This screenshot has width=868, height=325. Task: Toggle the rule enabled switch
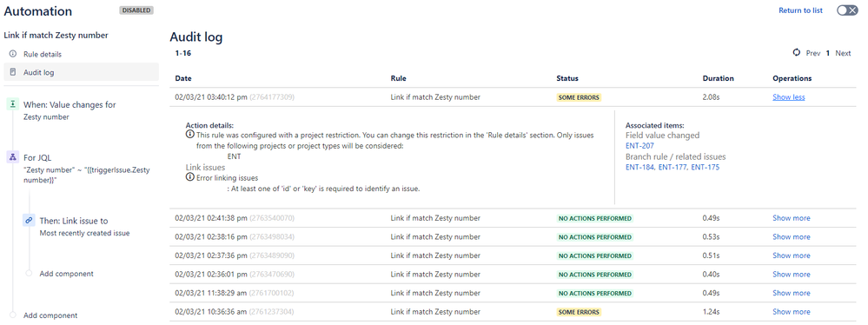click(847, 10)
